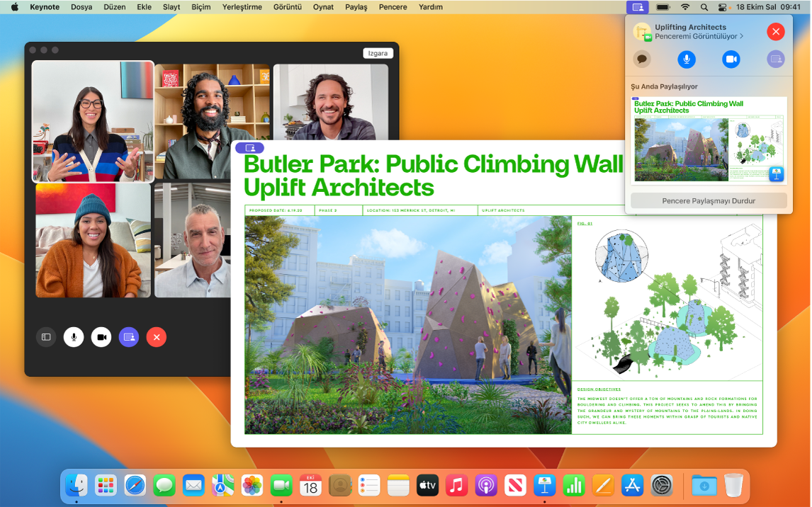Click Pencere Paylaşmayı Durdur
812x507 pixels.
[709, 200]
